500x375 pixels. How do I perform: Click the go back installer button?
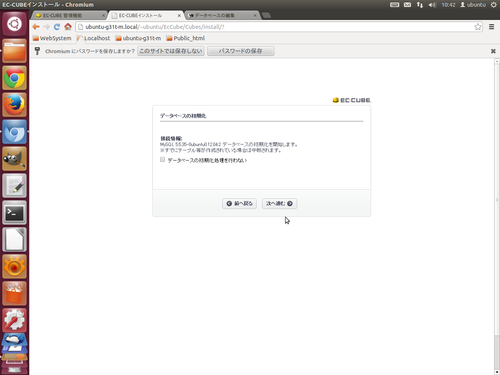pos(239,203)
